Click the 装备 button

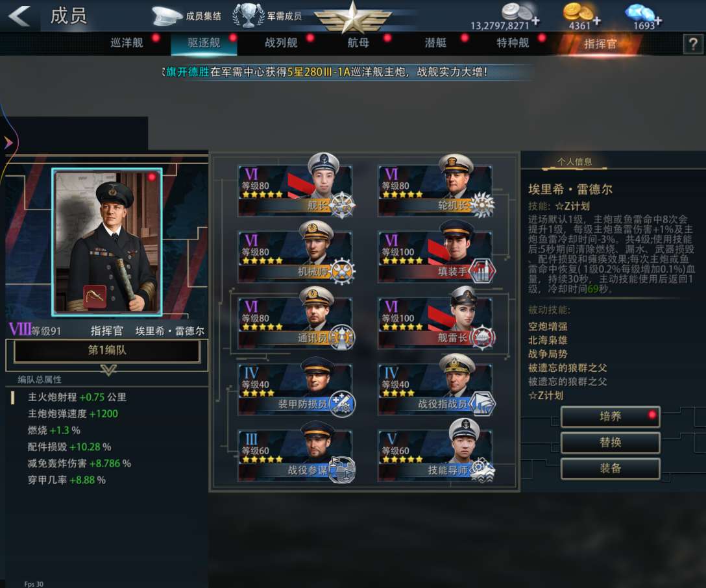pyautogui.click(x=610, y=469)
